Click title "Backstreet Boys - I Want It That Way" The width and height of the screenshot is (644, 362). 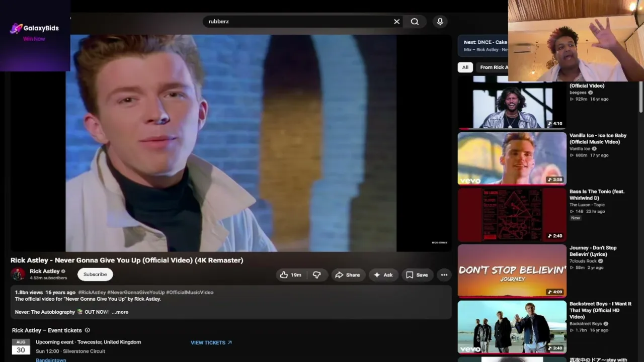(x=600, y=310)
